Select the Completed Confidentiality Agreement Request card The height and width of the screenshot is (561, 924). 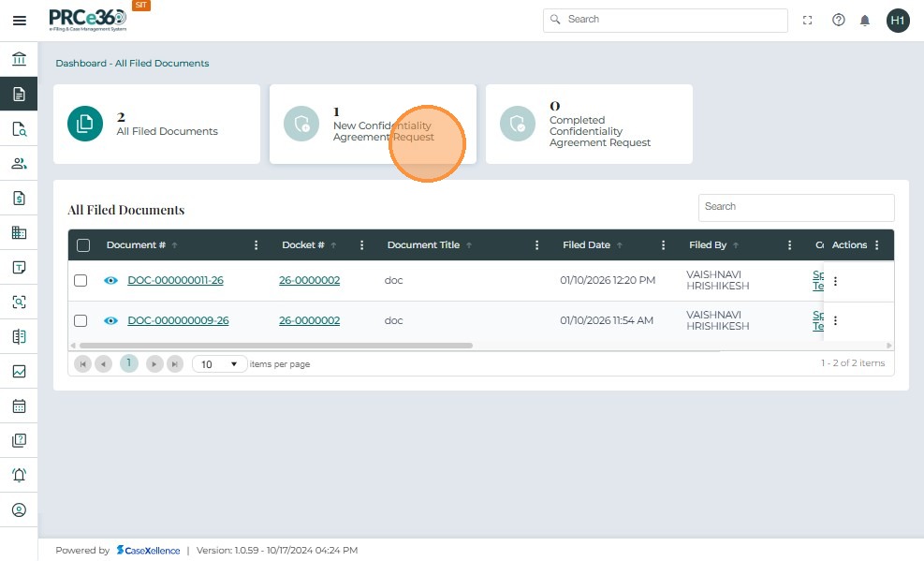(589, 124)
